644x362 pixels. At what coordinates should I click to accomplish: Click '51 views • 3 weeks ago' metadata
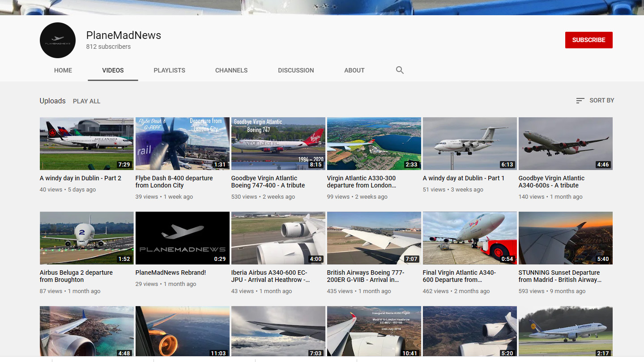(x=453, y=190)
